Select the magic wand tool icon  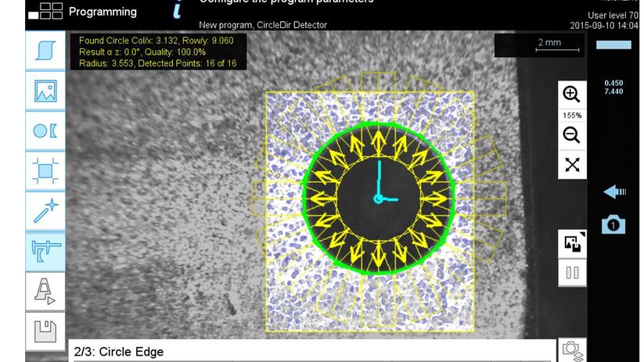pyautogui.click(x=45, y=210)
